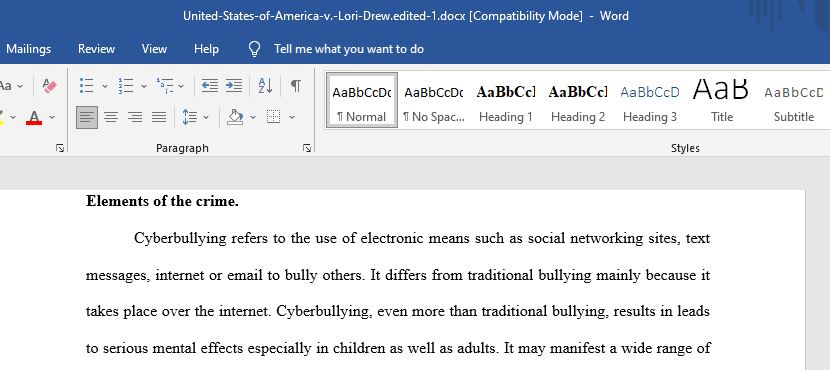Apply numbered list formatting

[x=125, y=86]
